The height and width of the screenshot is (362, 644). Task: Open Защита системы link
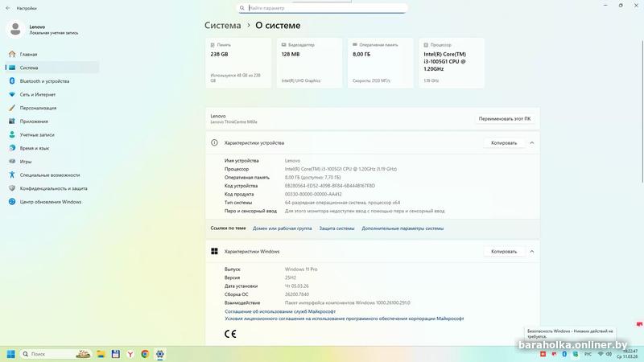click(x=336, y=228)
